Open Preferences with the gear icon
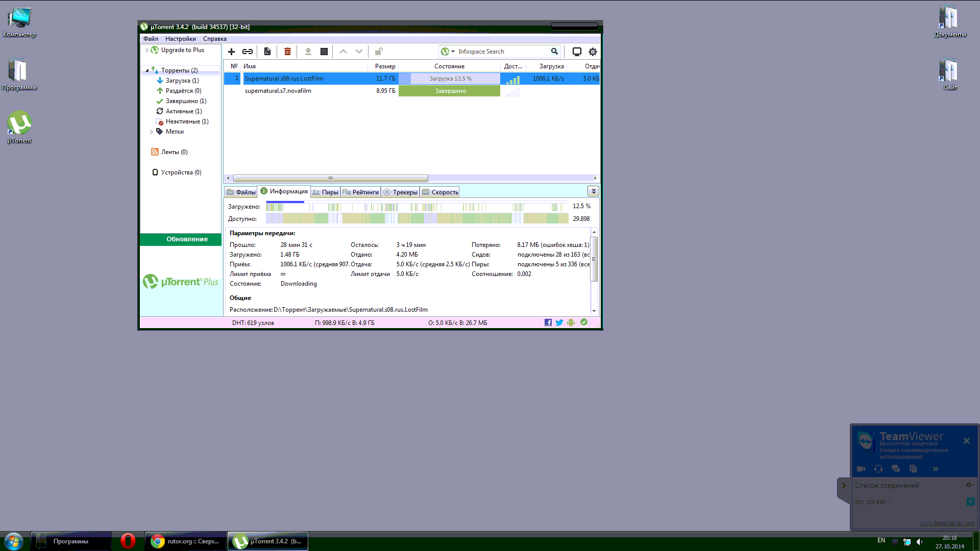980x551 pixels. (593, 52)
